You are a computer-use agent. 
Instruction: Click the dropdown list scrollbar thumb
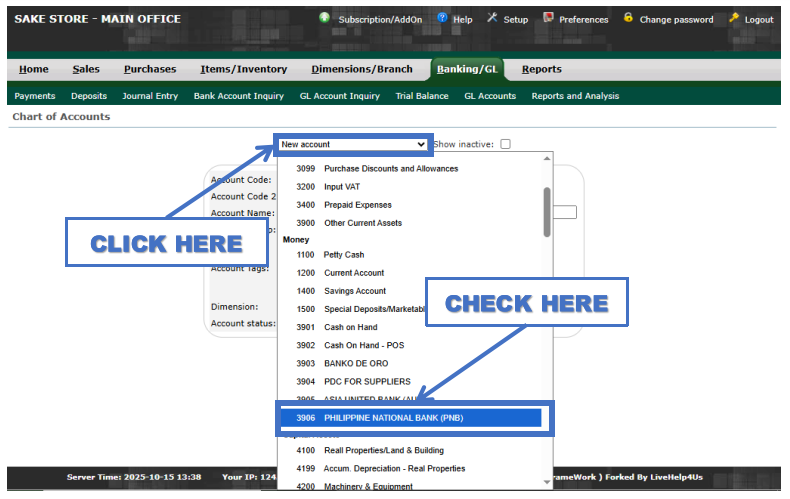pos(546,210)
